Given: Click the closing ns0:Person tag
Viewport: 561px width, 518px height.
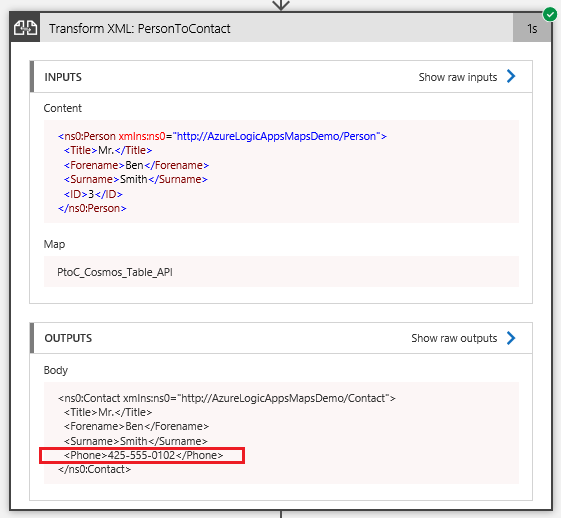Looking at the screenshot, I should coord(92,208).
